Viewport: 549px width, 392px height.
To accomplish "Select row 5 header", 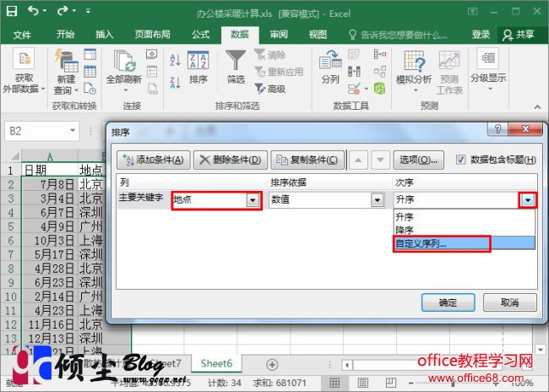I will [10, 226].
